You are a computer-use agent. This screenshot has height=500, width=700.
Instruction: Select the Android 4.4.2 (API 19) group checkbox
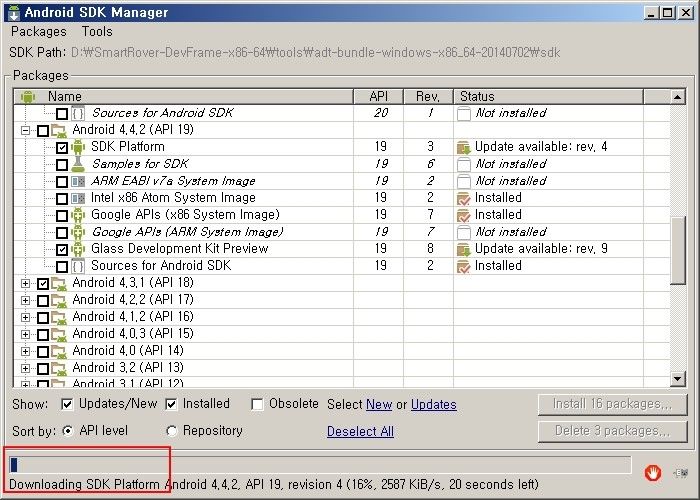click(43, 131)
